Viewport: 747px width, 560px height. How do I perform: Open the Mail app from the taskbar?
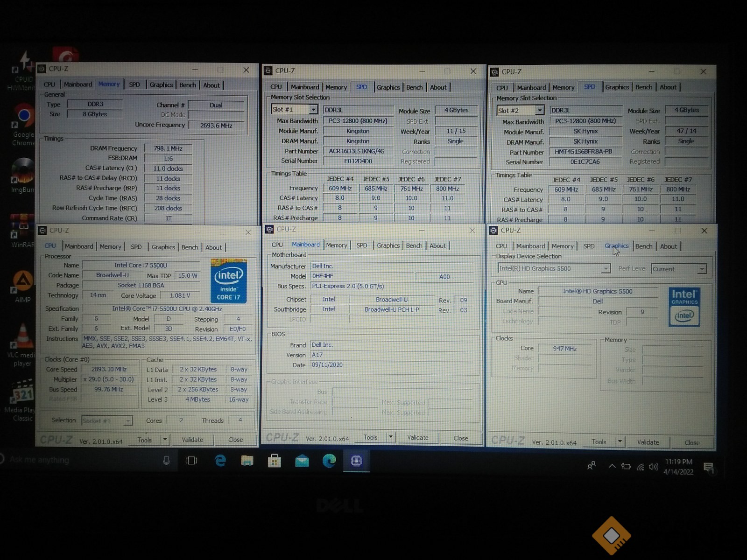[x=302, y=461]
